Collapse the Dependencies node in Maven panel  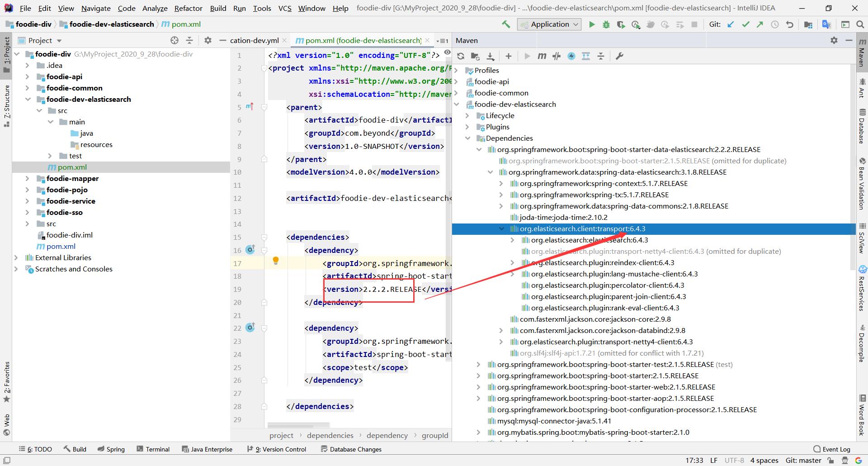tap(467, 138)
